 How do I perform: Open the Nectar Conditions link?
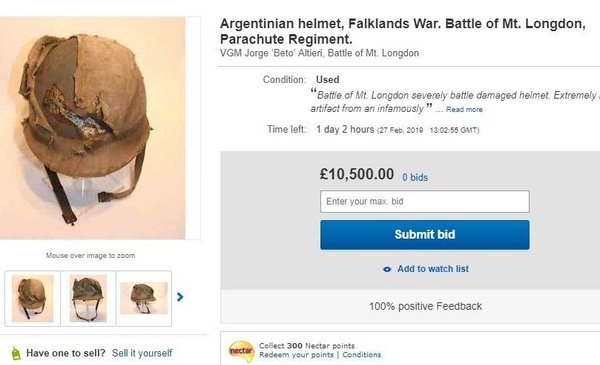(x=362, y=355)
